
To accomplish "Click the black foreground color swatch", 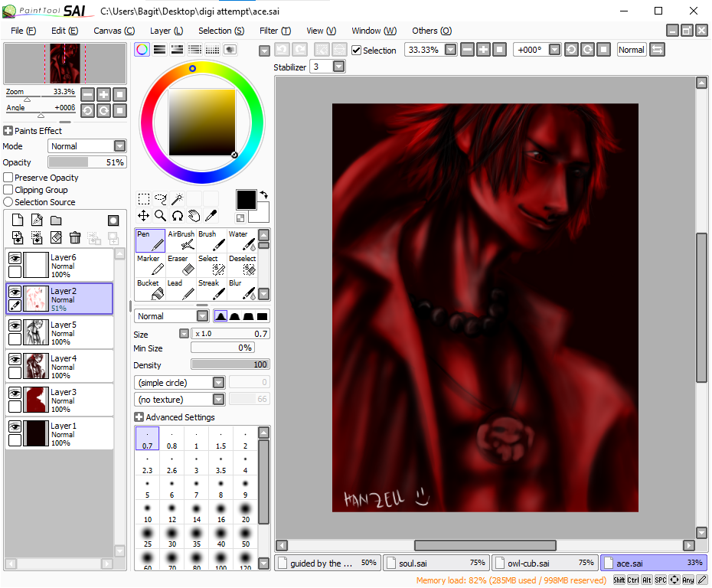I will (x=246, y=199).
